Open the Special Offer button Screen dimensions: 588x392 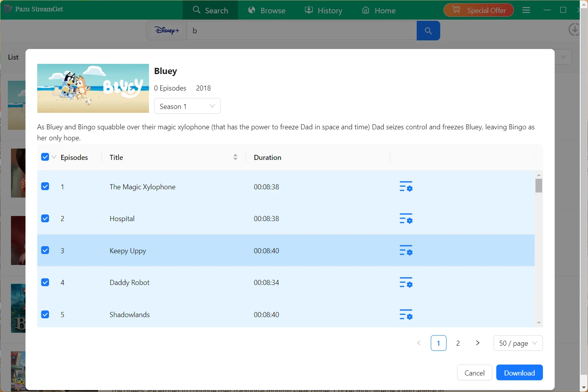coord(479,10)
